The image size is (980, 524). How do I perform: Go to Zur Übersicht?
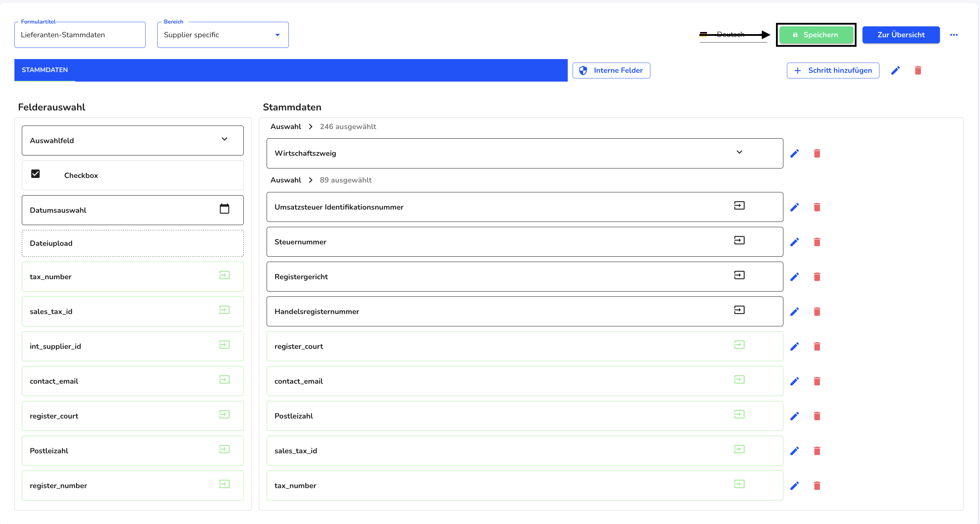pyautogui.click(x=901, y=34)
